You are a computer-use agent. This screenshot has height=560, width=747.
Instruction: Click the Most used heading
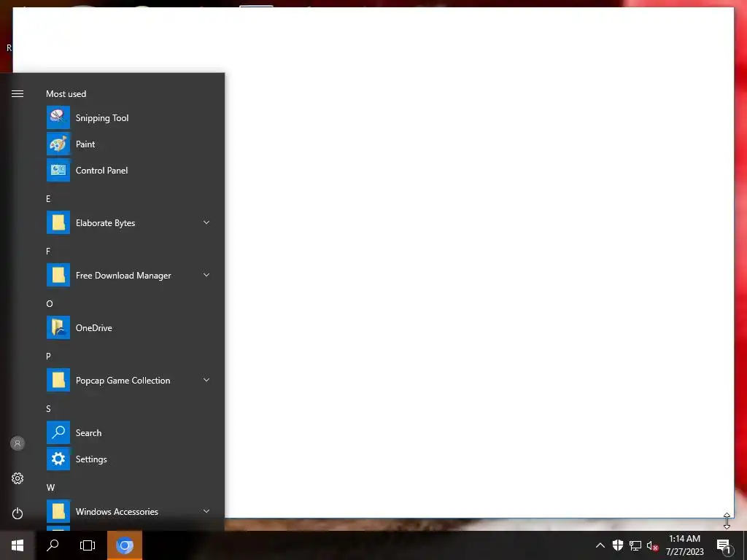click(x=66, y=94)
